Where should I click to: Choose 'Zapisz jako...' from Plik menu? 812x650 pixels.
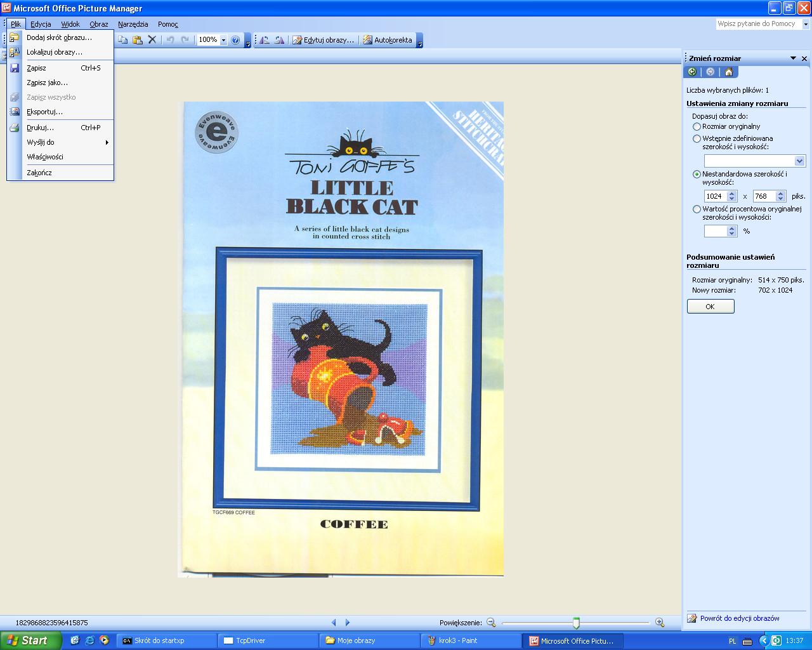point(47,83)
